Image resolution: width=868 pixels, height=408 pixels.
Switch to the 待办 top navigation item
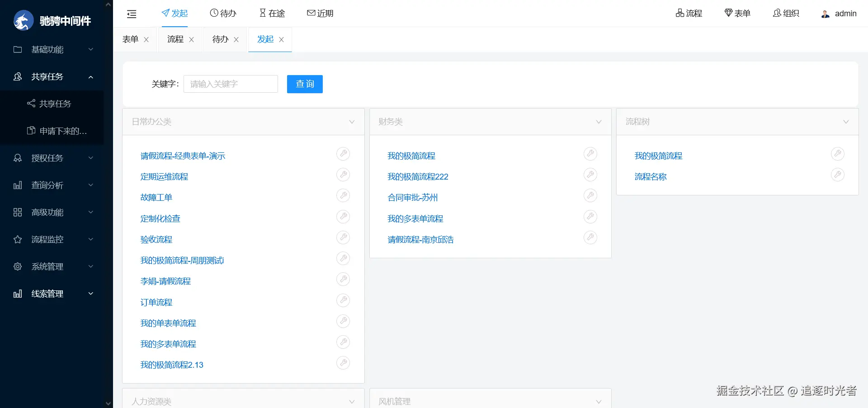223,14
